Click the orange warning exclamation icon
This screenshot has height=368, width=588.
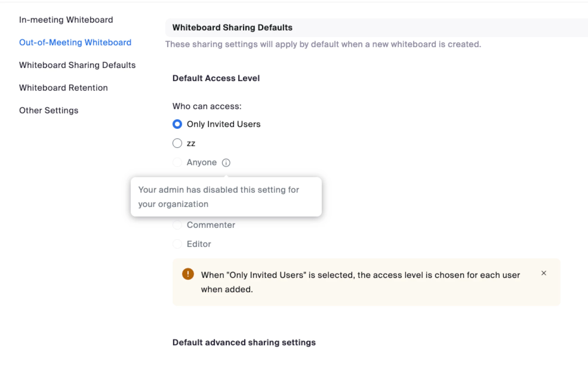(188, 274)
